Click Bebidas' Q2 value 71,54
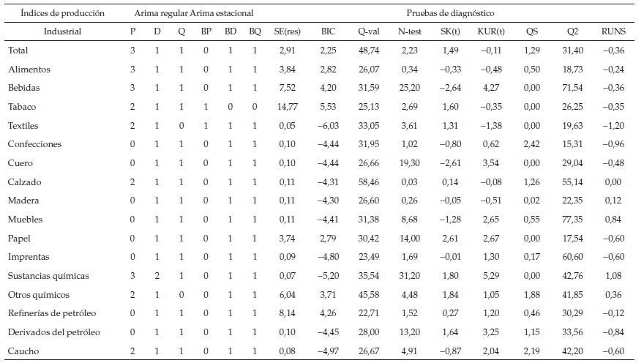 tap(572, 88)
